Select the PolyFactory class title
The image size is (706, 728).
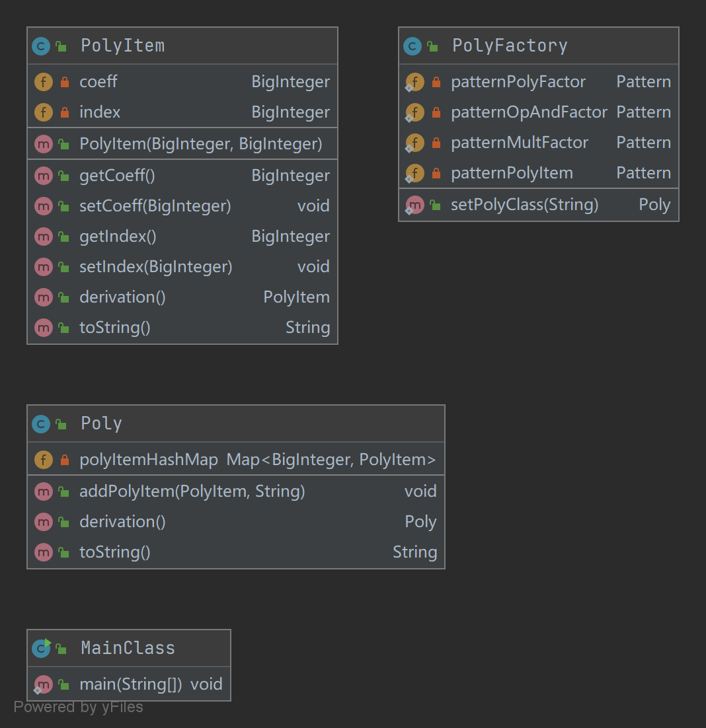[509, 46]
